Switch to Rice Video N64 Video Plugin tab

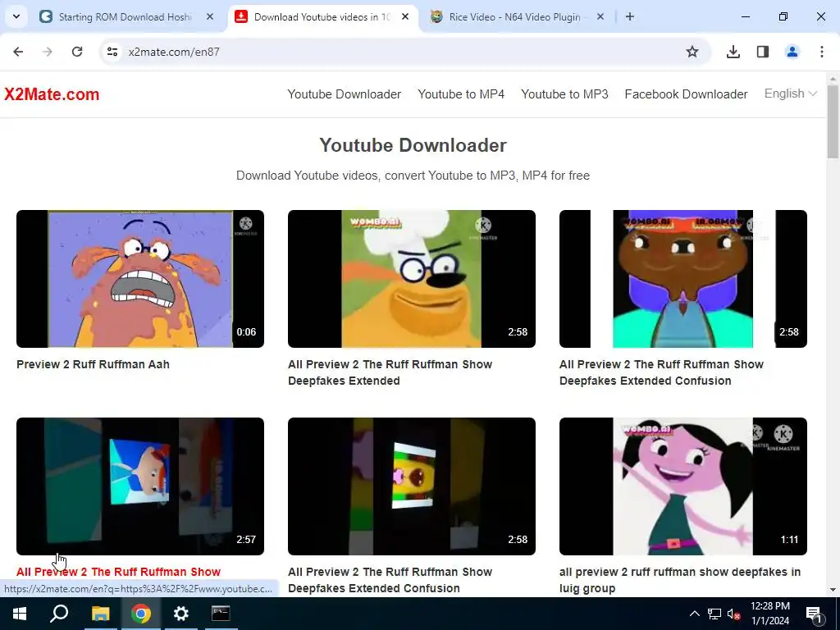pos(515,16)
